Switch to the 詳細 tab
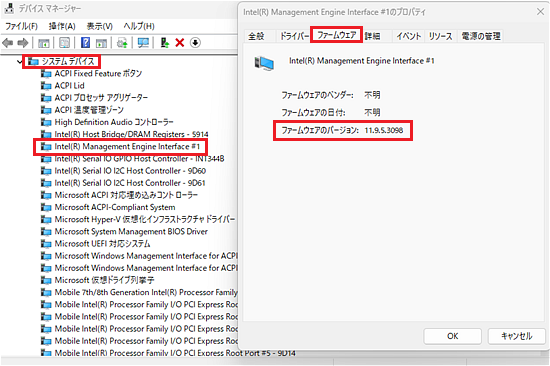 click(x=373, y=36)
